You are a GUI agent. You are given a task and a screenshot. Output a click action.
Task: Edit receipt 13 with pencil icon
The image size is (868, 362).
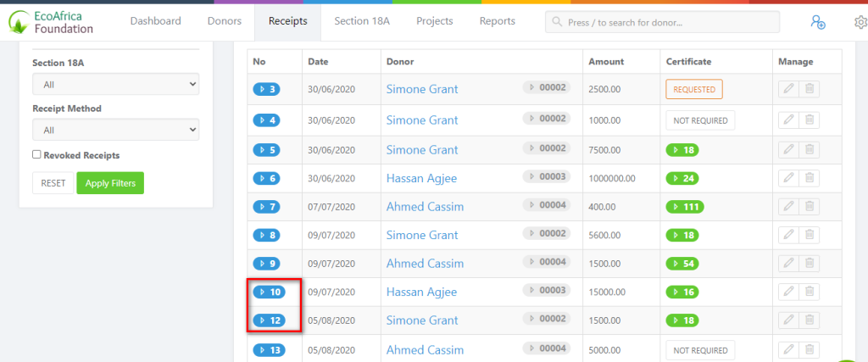tap(788, 350)
